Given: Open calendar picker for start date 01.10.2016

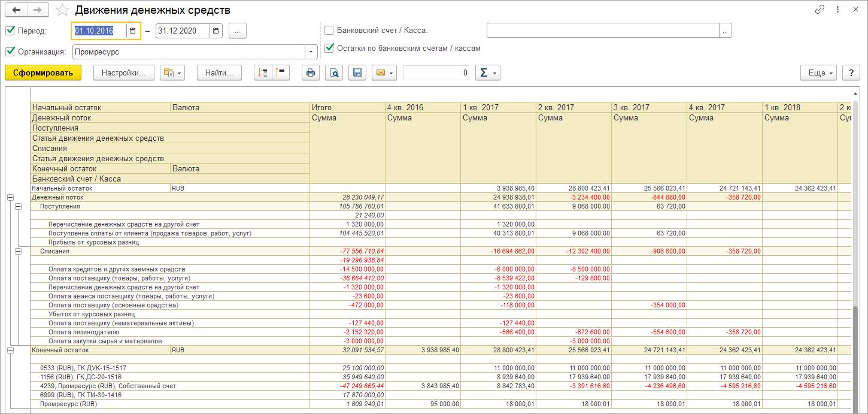Looking at the screenshot, I should pyautogui.click(x=132, y=31).
